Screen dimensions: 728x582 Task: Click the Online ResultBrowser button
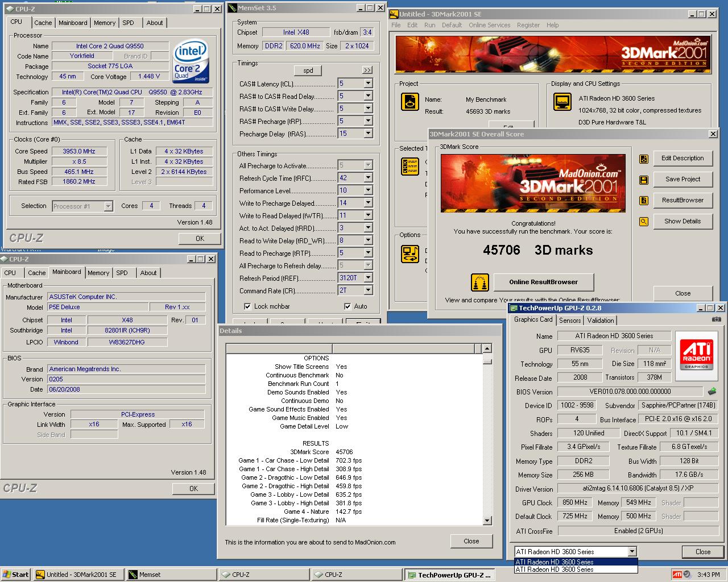(x=544, y=282)
